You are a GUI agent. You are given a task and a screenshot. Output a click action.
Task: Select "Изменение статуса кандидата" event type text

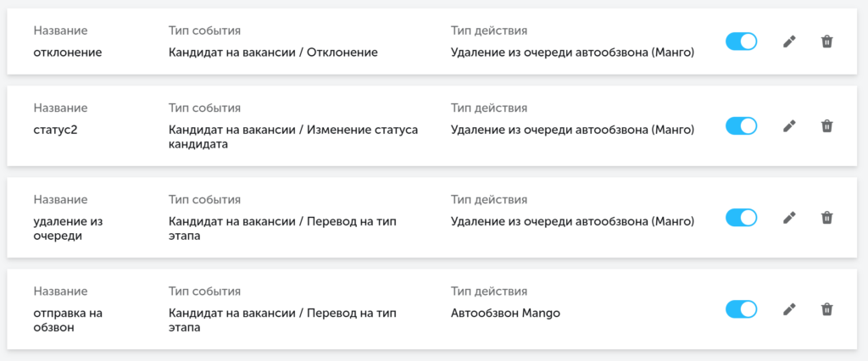click(292, 136)
